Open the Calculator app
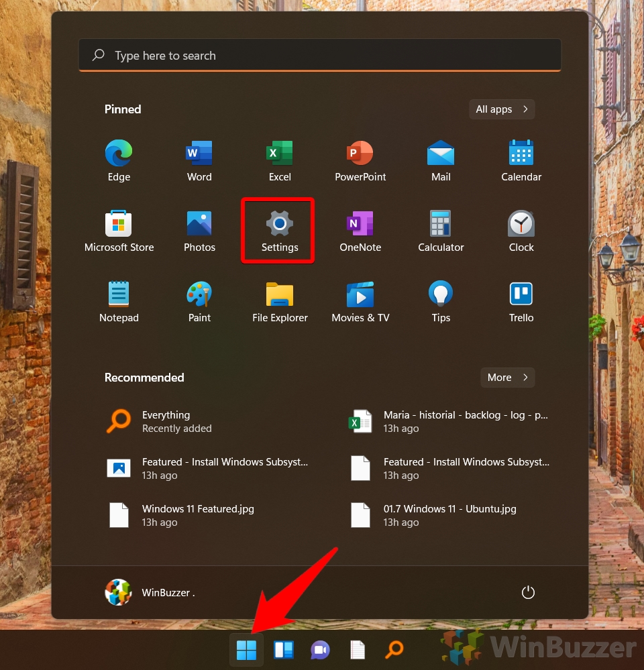644x670 pixels. [x=441, y=231]
